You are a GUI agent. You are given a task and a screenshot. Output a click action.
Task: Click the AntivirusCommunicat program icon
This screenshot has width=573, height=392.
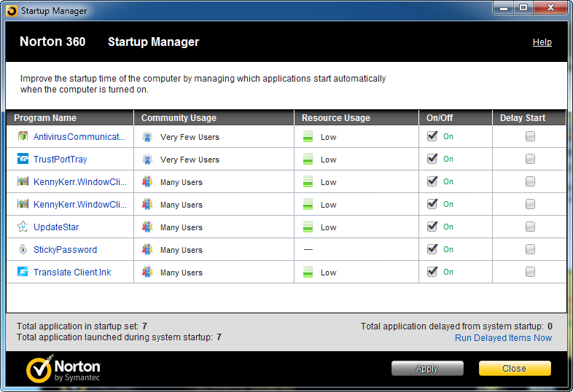click(x=23, y=136)
